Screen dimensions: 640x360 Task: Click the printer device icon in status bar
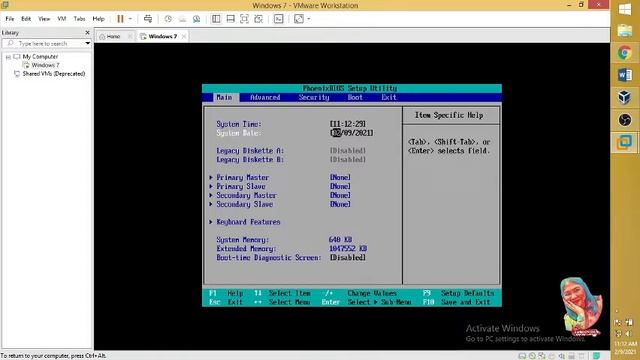coord(572,356)
